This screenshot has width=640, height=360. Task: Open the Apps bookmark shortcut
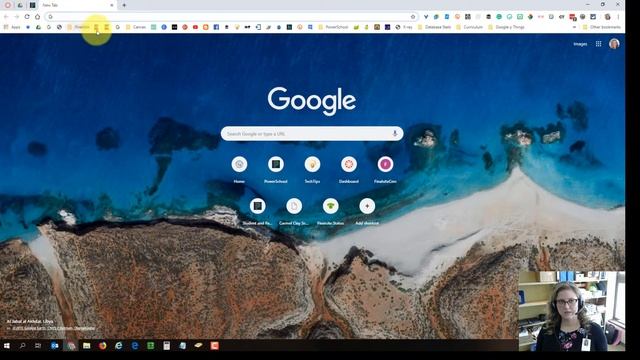pyautogui.click(x=12, y=27)
